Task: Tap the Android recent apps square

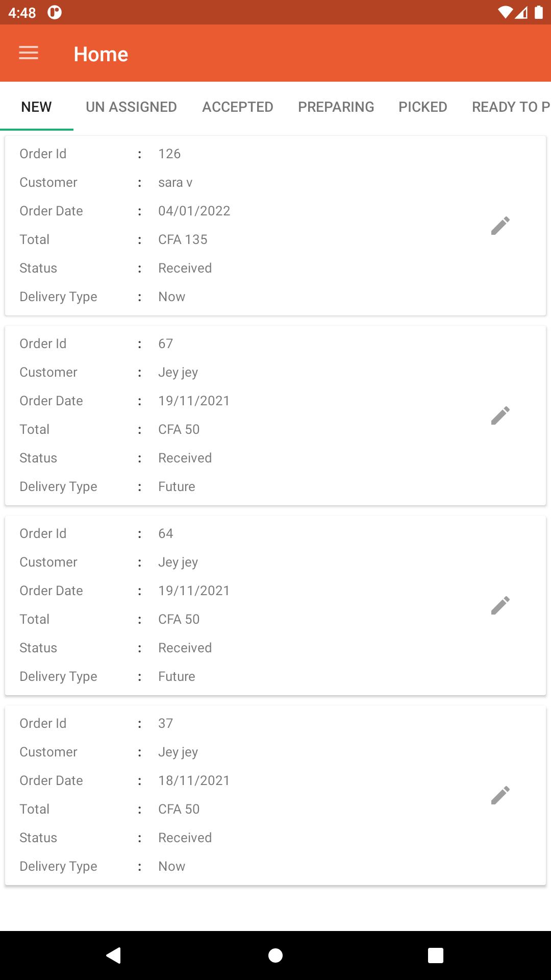Action: [436, 955]
